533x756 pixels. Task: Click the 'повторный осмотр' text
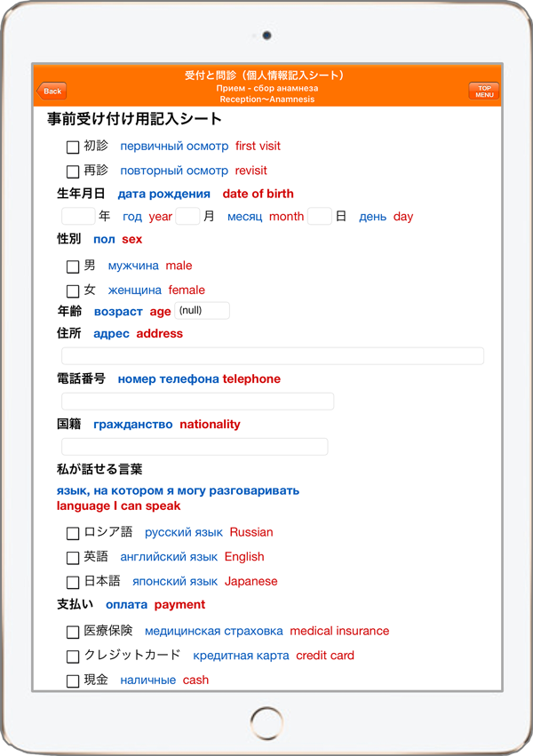(x=174, y=171)
